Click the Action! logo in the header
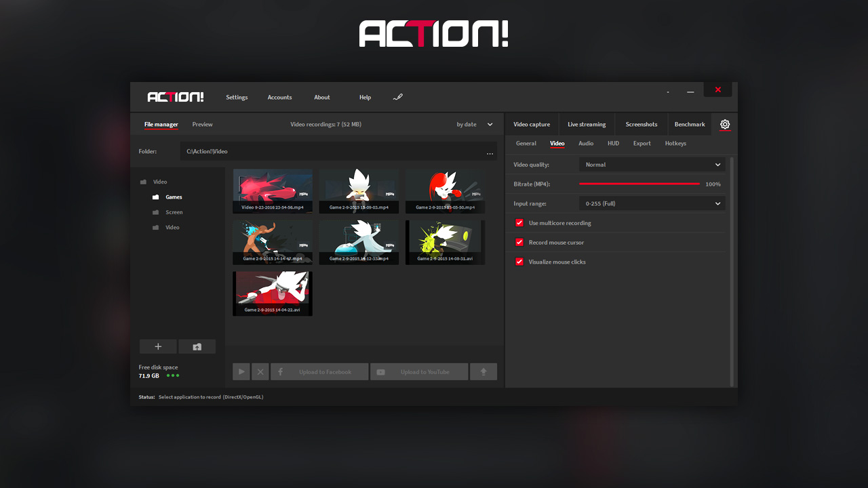 [x=176, y=97]
